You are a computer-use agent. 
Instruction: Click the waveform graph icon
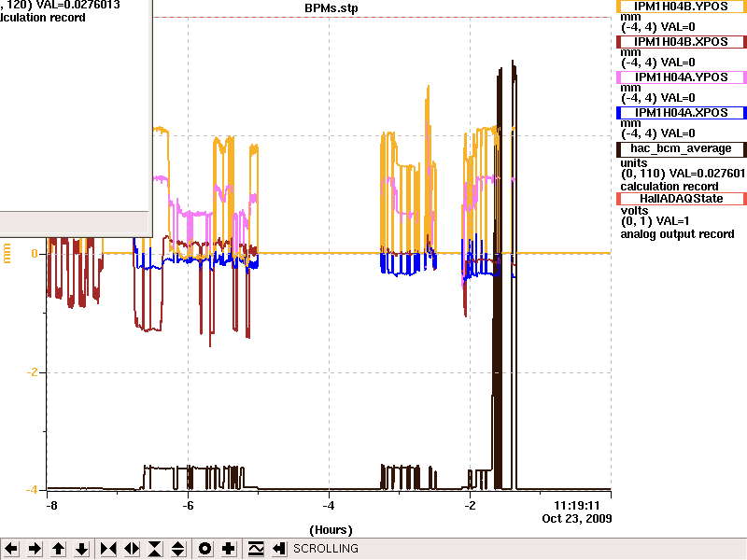pos(256,549)
